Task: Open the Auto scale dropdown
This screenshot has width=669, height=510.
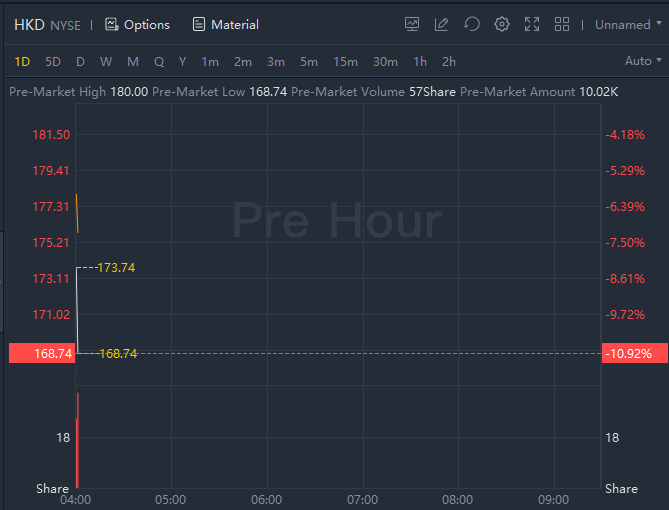Action: point(642,61)
